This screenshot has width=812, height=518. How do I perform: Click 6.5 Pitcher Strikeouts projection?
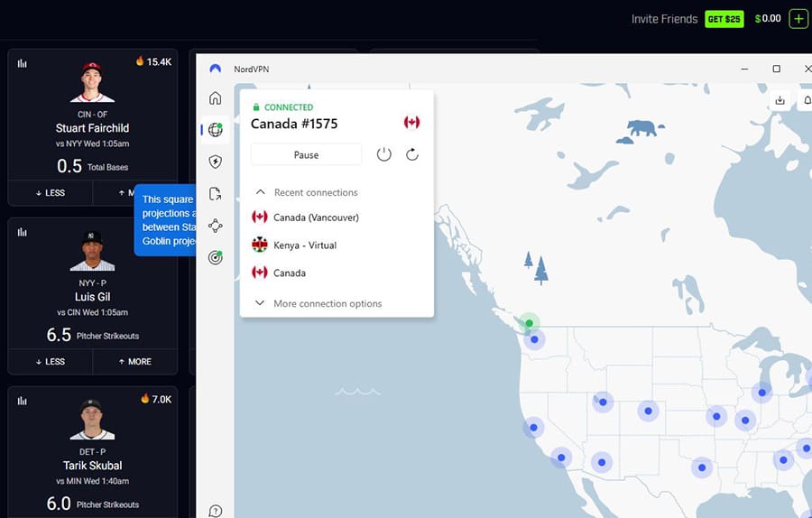pyautogui.click(x=93, y=335)
